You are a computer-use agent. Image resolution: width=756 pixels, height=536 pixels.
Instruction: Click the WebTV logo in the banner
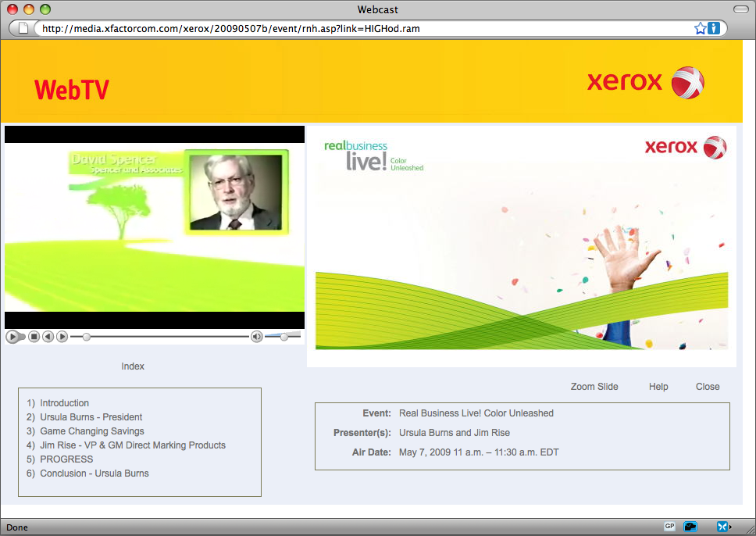(72, 90)
